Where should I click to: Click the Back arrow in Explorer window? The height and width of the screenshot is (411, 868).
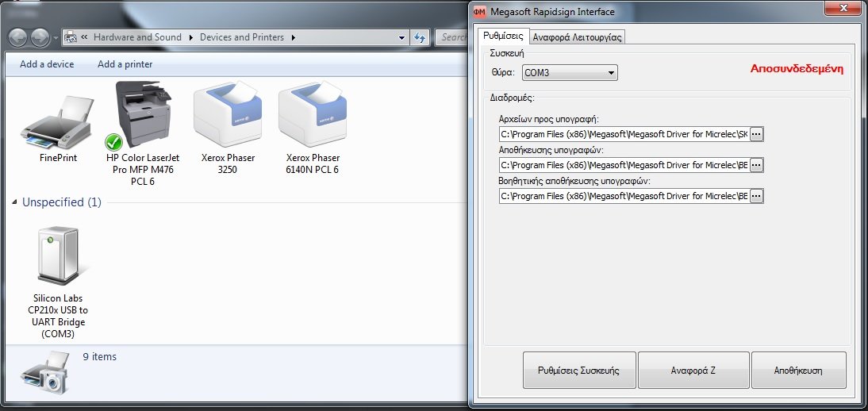coord(17,37)
